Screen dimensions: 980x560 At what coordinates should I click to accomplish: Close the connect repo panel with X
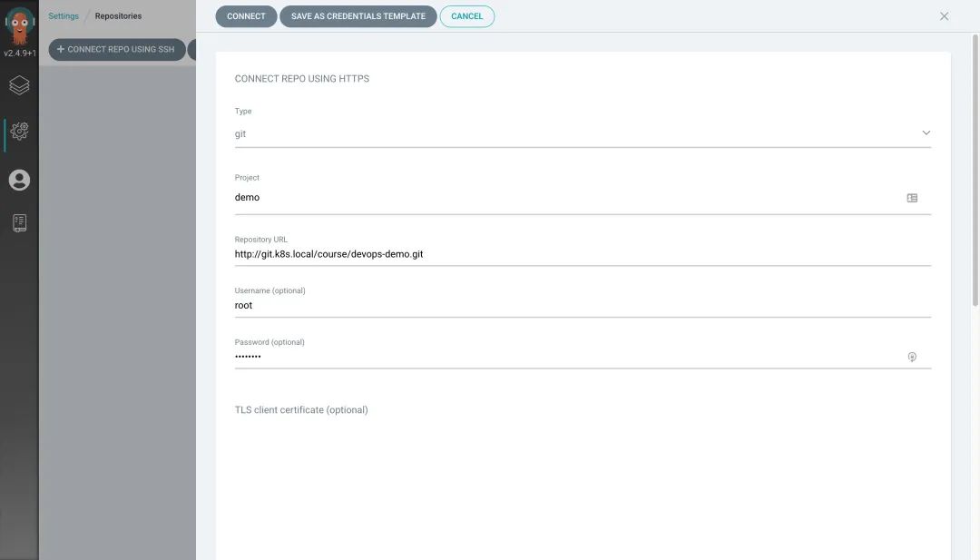click(944, 16)
